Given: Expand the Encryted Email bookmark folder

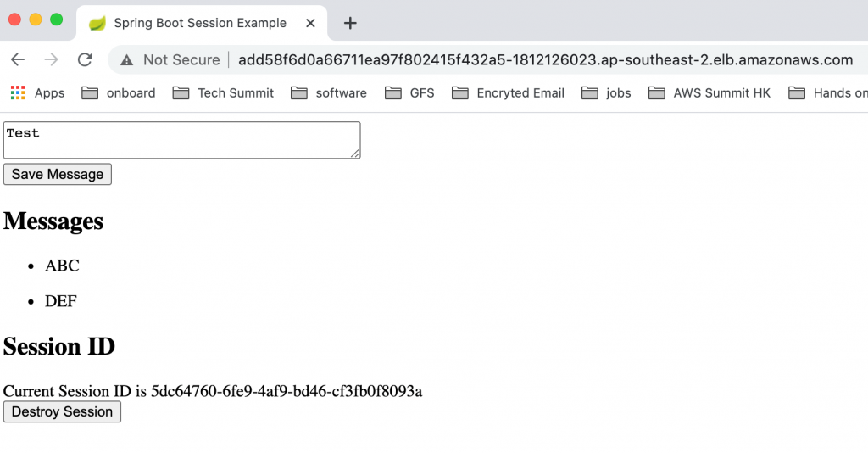Looking at the screenshot, I should pyautogui.click(x=509, y=92).
